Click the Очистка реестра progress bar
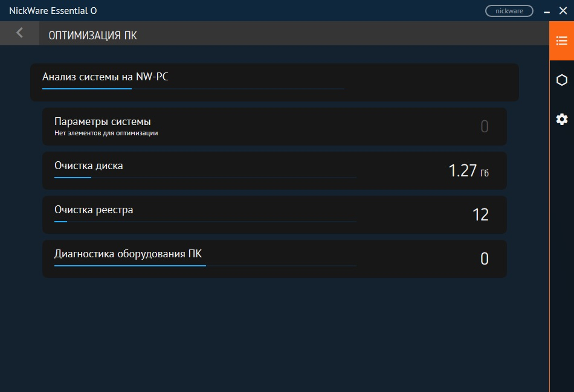 pyautogui.click(x=205, y=222)
